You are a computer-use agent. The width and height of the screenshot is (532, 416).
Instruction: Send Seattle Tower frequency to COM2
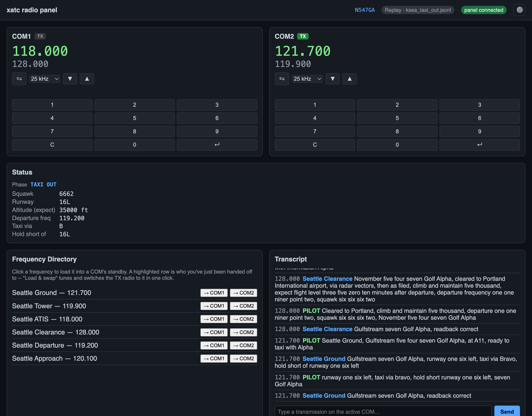click(243, 306)
